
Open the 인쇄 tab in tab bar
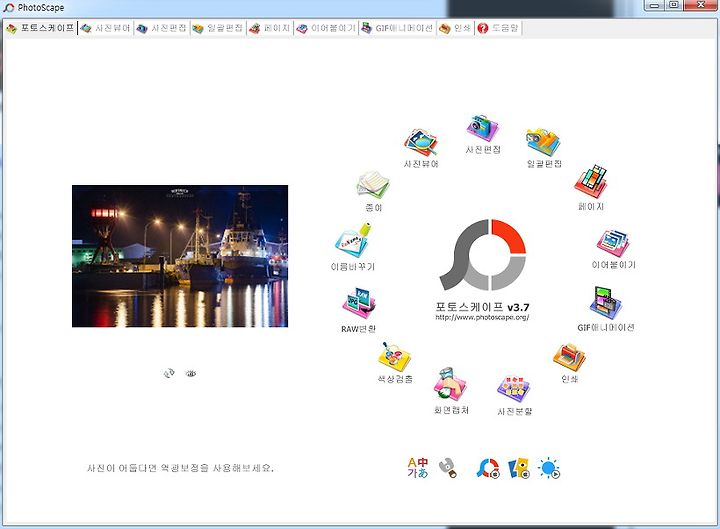[455, 28]
